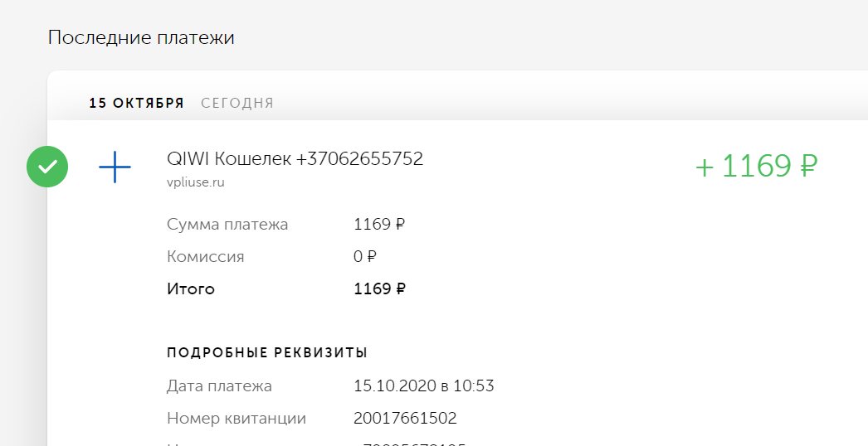
Task: Click the green success checkmark icon
Action: tap(47, 167)
